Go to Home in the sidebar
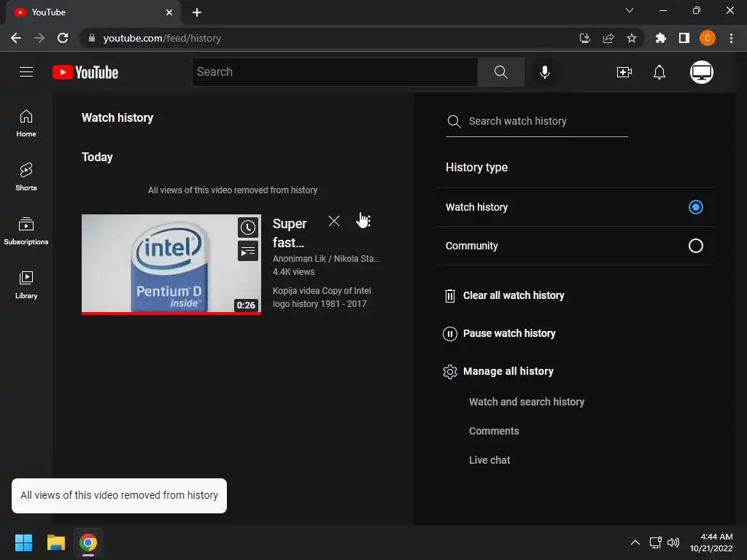 26,123
